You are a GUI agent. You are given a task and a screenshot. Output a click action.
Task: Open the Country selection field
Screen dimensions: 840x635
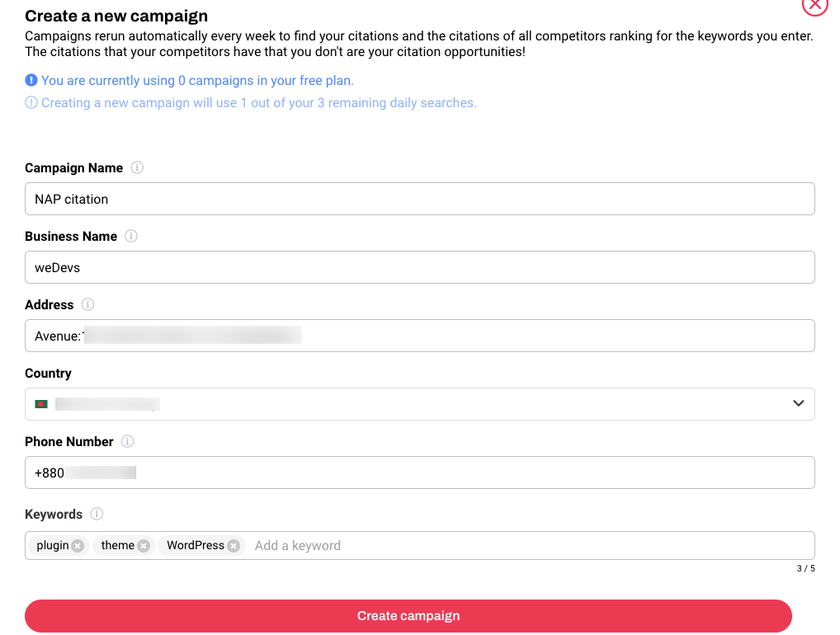(x=419, y=404)
